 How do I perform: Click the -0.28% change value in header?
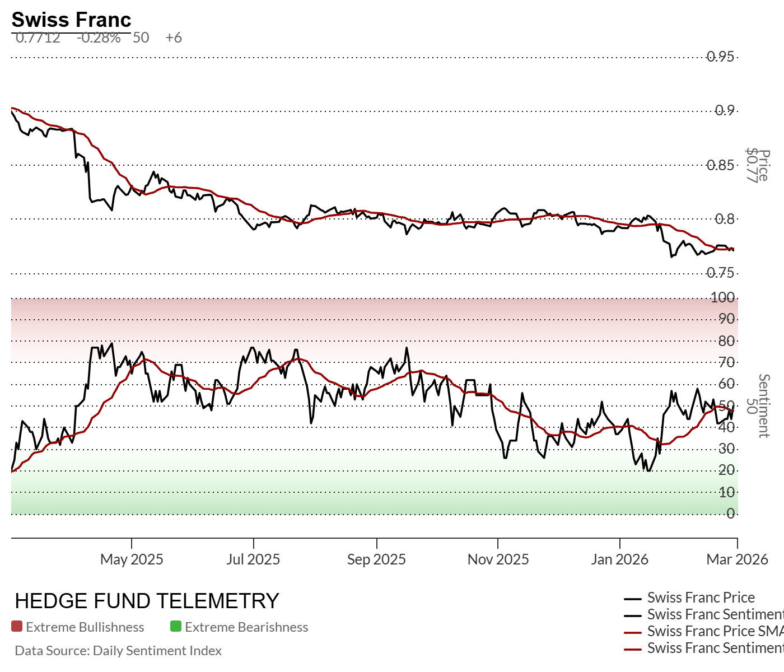click(x=99, y=38)
